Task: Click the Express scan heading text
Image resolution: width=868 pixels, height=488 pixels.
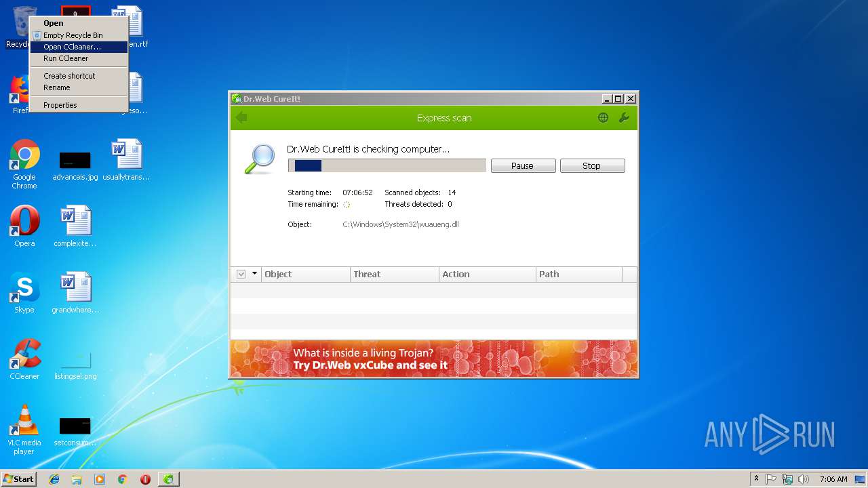Action: [444, 118]
